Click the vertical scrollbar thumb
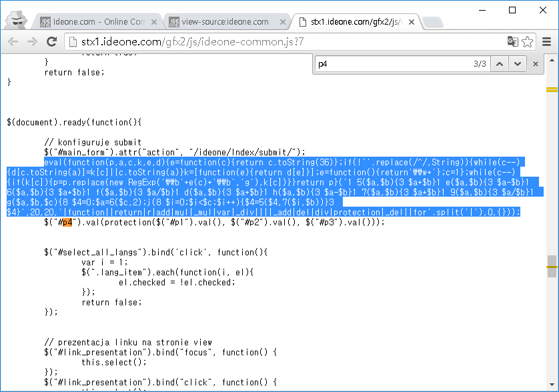This screenshot has height=392, width=559. pos(552,266)
